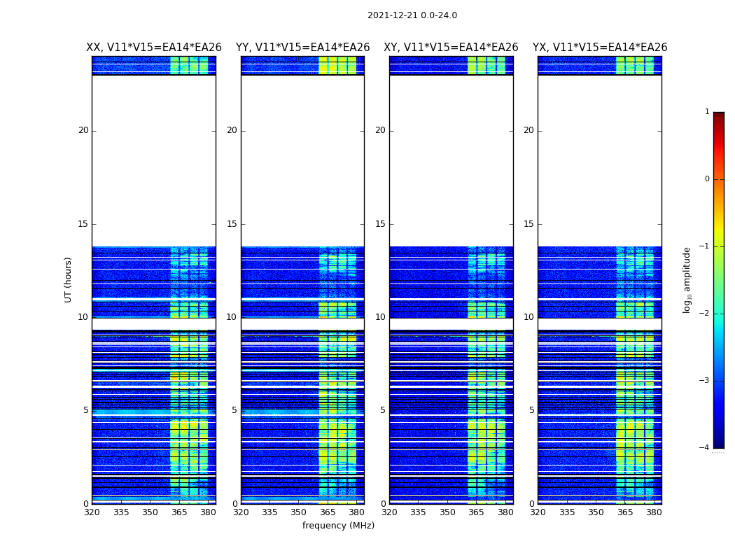This screenshot has height=560, width=735.
Task: Click the UT (hours) axis label
Action: tap(68, 280)
